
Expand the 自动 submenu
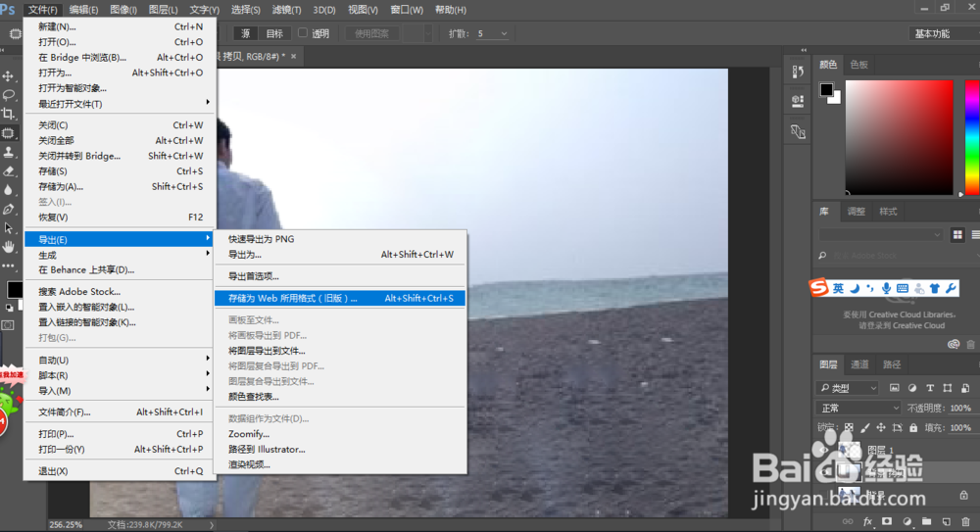[120, 361]
